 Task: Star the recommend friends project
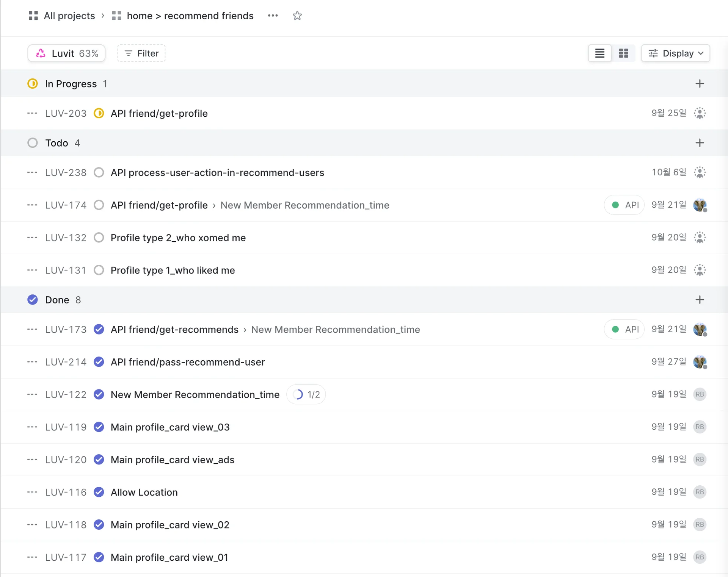pos(297,16)
